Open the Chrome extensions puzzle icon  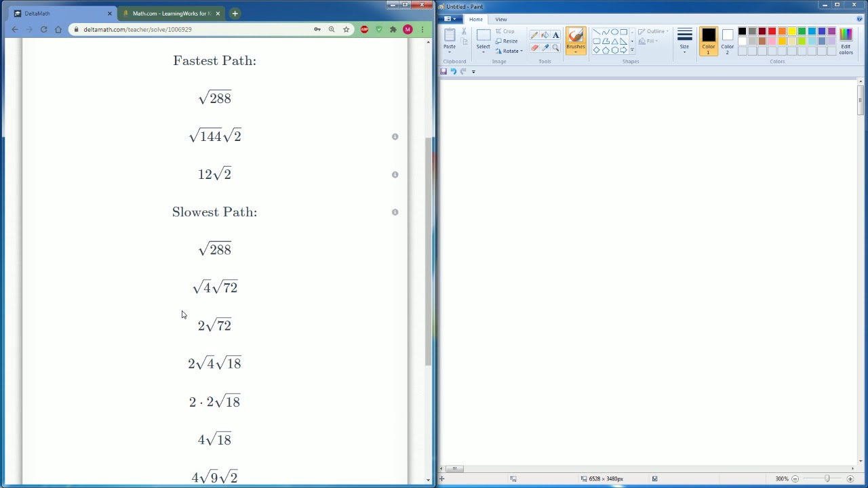pyautogui.click(x=393, y=29)
